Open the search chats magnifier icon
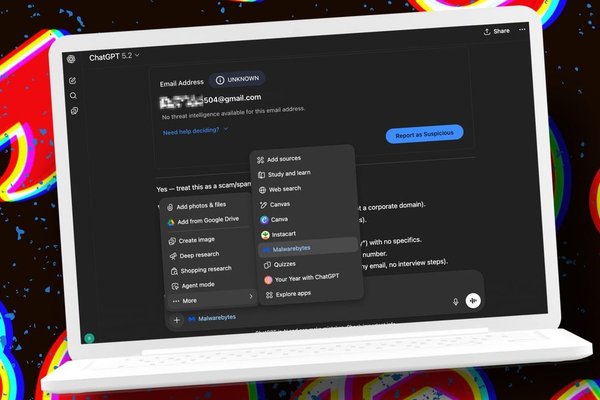The image size is (600, 400). tap(73, 96)
